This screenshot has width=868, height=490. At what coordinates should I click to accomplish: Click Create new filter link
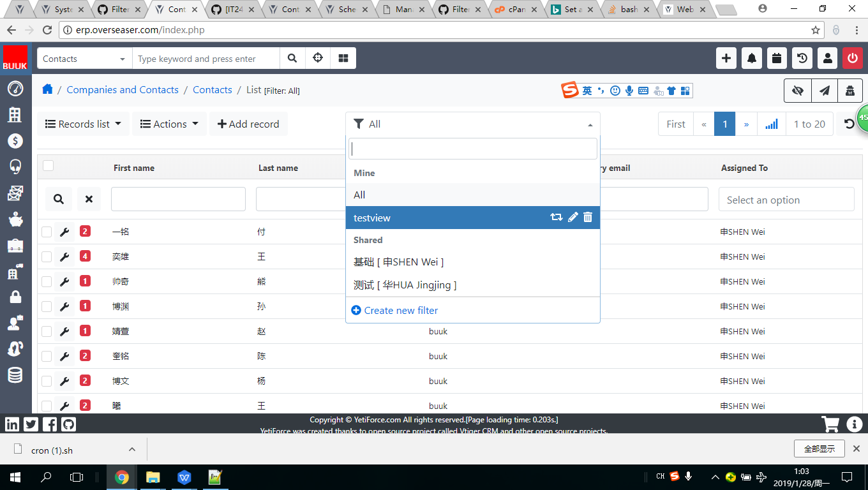pos(394,310)
